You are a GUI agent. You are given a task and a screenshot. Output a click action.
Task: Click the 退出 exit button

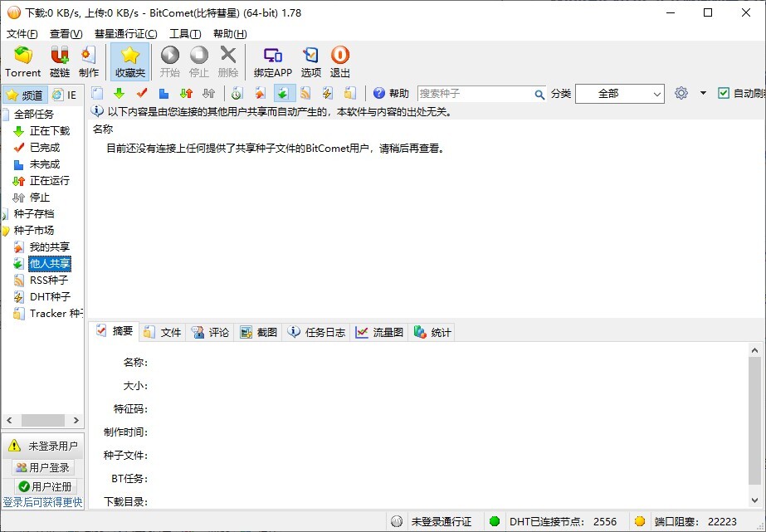[340, 62]
